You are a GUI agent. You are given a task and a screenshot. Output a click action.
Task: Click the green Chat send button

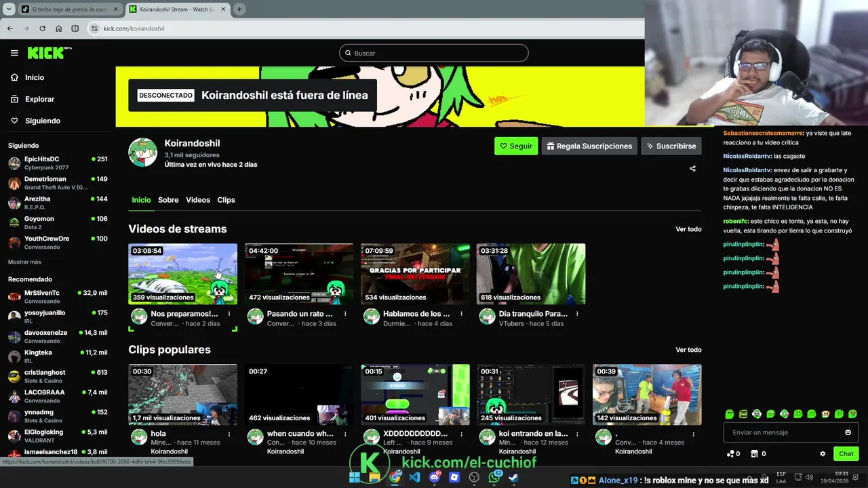coord(846,454)
